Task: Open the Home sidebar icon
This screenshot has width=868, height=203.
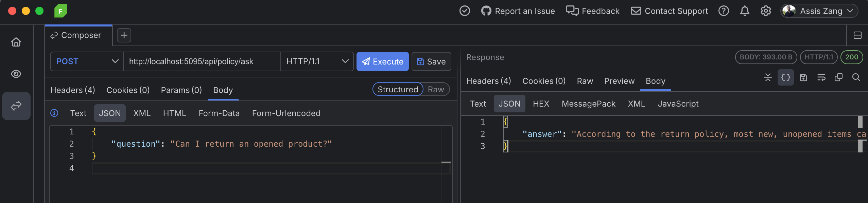Action: pyautogui.click(x=16, y=42)
